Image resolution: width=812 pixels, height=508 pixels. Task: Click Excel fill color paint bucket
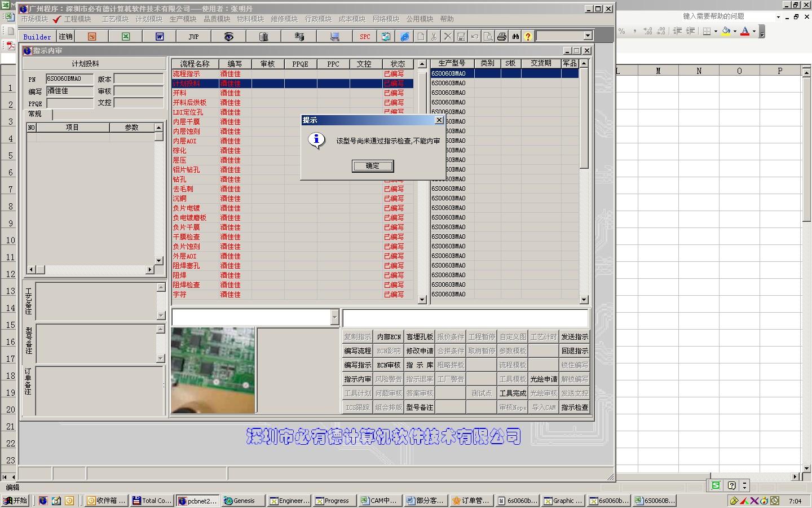pyautogui.click(x=726, y=32)
